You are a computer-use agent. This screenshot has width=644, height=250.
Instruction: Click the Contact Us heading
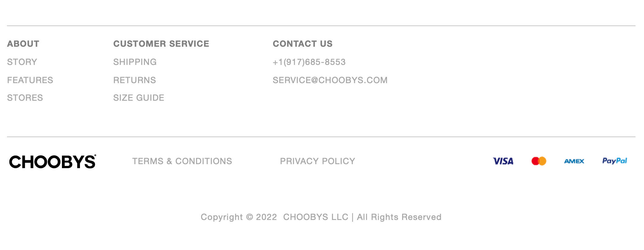(x=303, y=44)
